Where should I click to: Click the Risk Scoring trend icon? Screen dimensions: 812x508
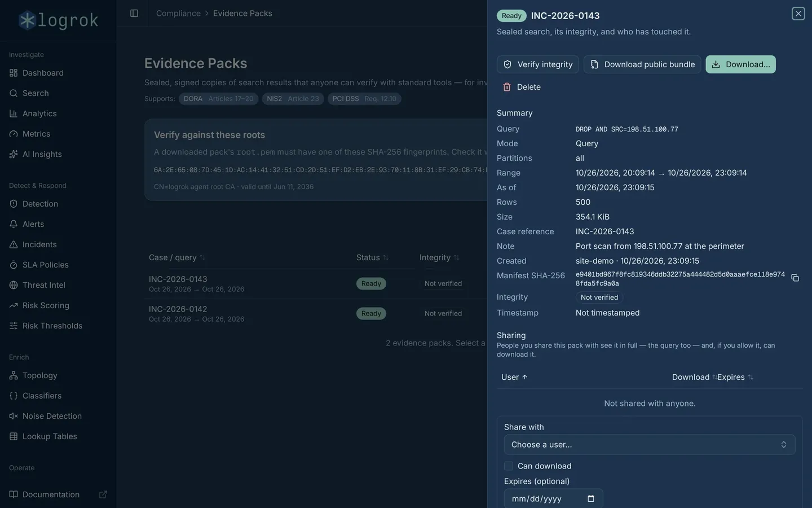(14, 305)
